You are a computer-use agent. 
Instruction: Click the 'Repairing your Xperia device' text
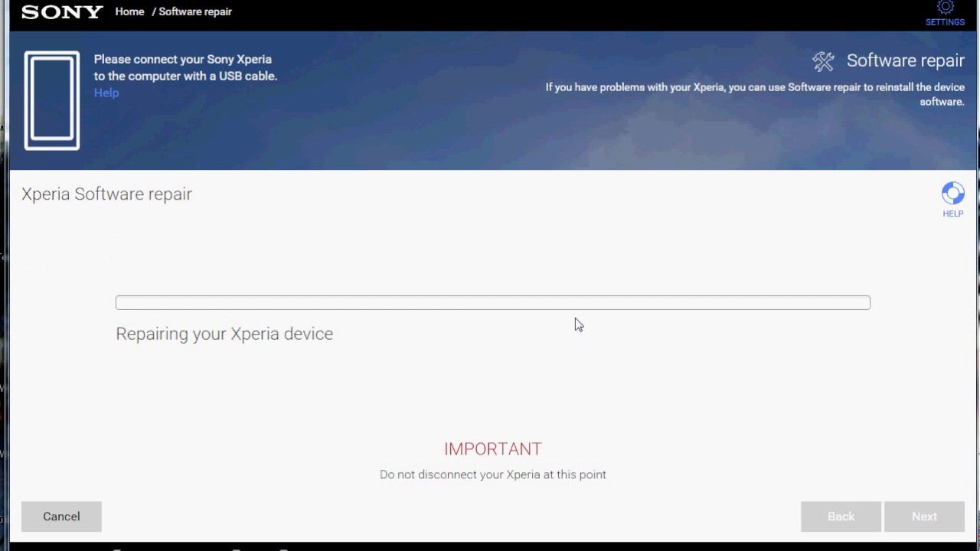pos(224,334)
